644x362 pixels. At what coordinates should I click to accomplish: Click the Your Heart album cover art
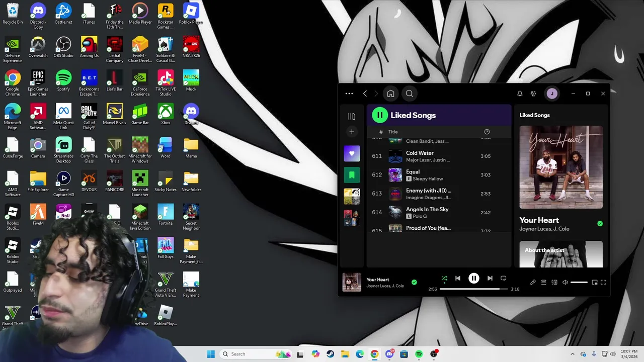pyautogui.click(x=561, y=167)
